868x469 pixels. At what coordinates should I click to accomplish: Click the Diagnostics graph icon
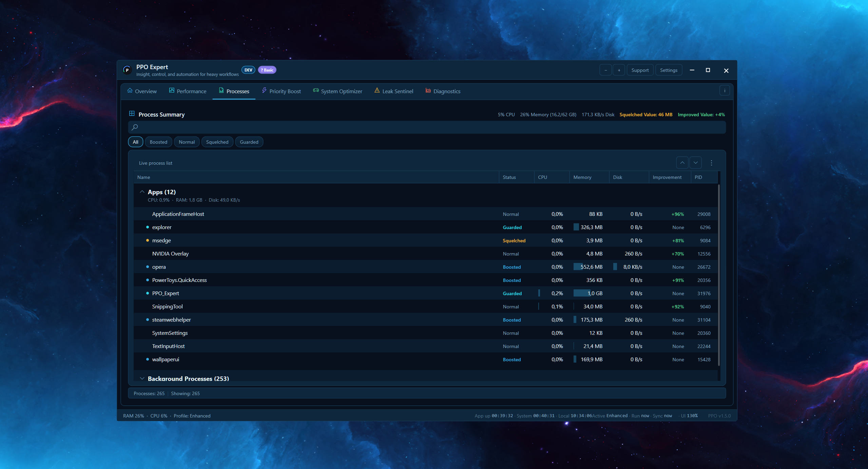428,90
